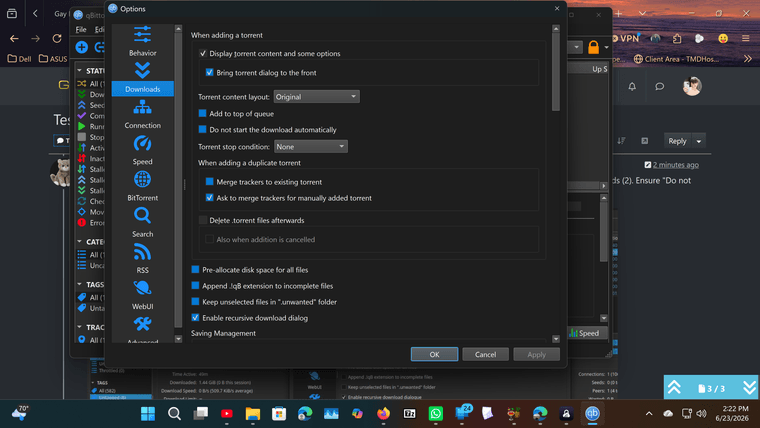Click the emoji face icon in the browser toolbar
The image size is (760, 428).
click(x=723, y=38)
